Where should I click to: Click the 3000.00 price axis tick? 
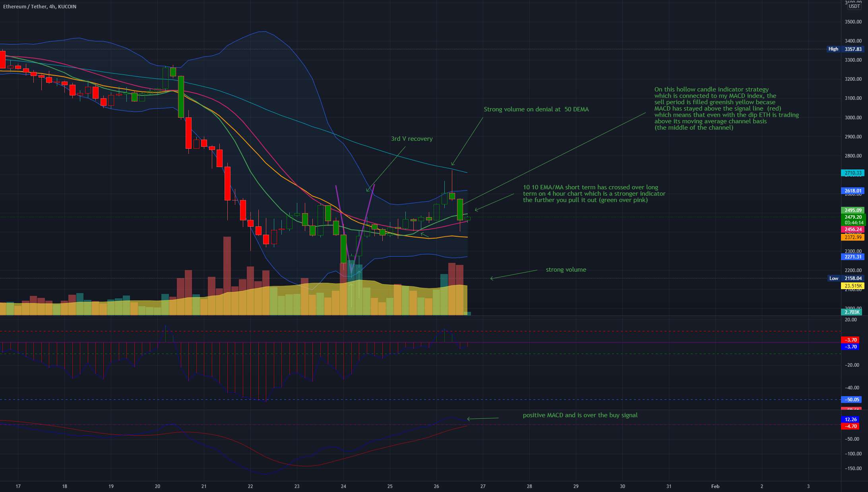pos(853,118)
